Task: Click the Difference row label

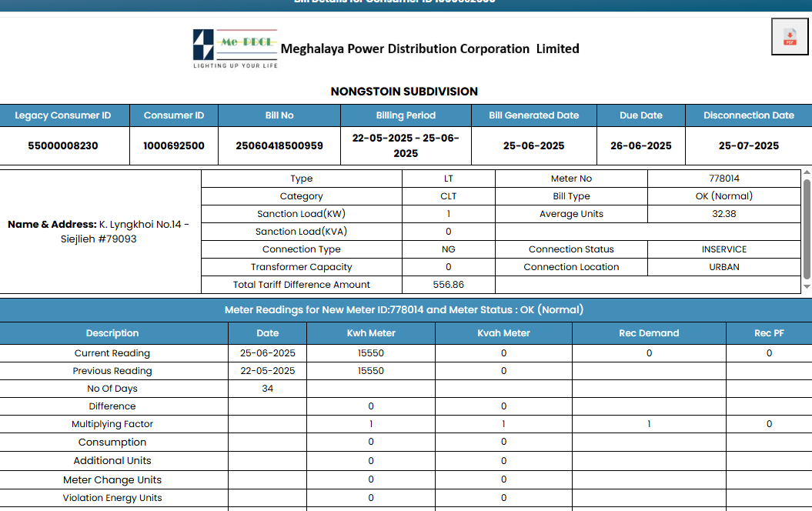Action: click(x=112, y=406)
